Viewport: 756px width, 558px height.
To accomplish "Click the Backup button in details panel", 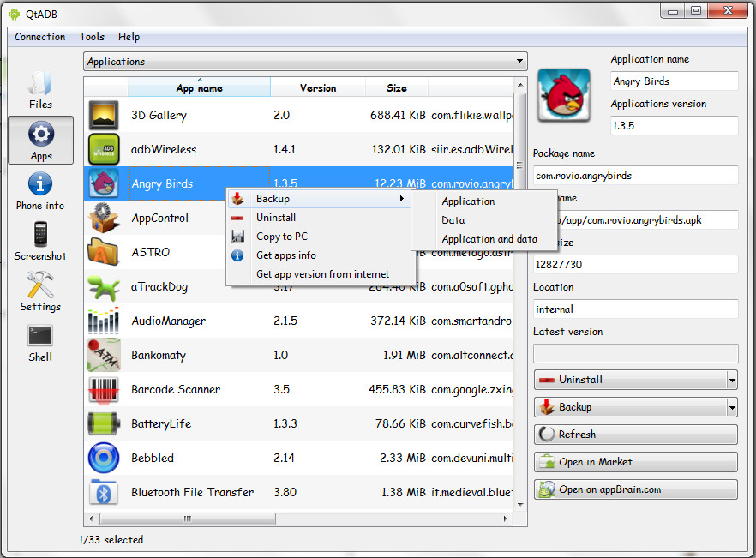I will [x=630, y=407].
